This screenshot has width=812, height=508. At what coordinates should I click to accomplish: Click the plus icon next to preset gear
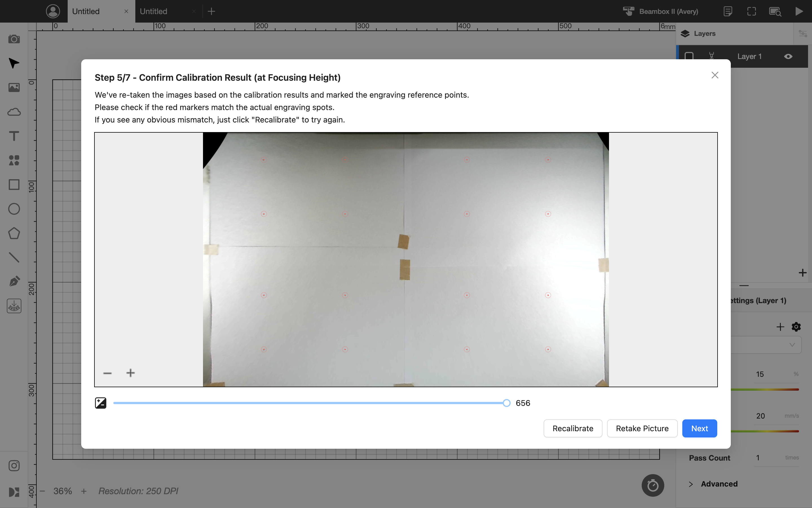tap(780, 327)
